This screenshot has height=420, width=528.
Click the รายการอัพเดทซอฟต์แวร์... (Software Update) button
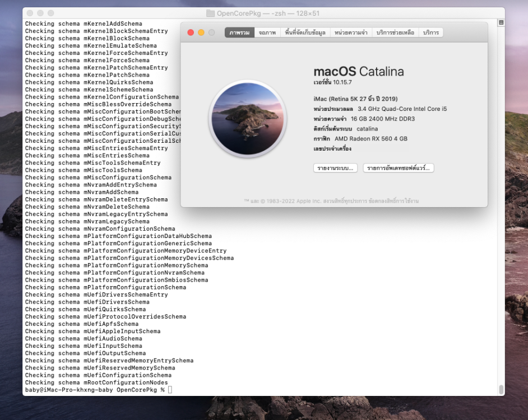(399, 168)
